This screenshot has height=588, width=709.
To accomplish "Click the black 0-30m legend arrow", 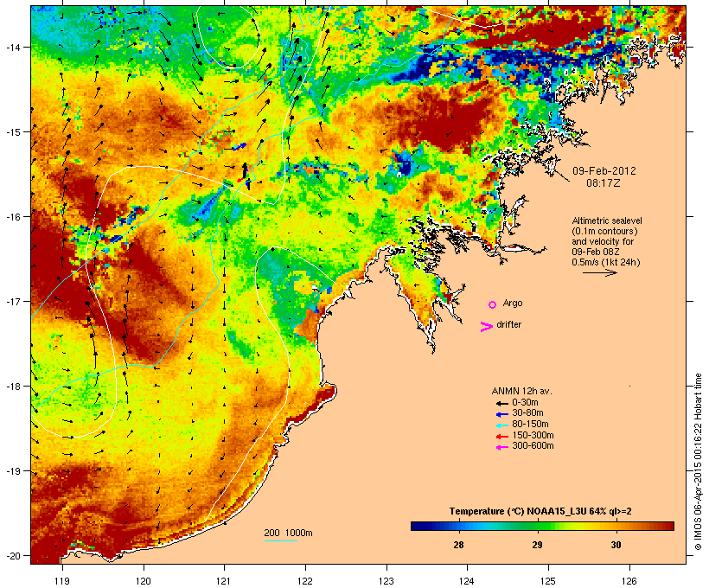I will pyautogui.click(x=501, y=403).
